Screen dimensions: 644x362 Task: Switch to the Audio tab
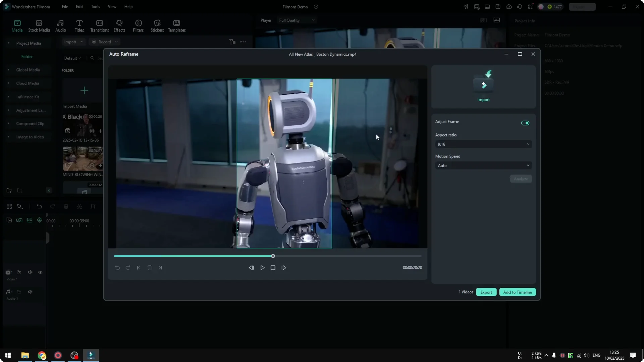(x=60, y=26)
